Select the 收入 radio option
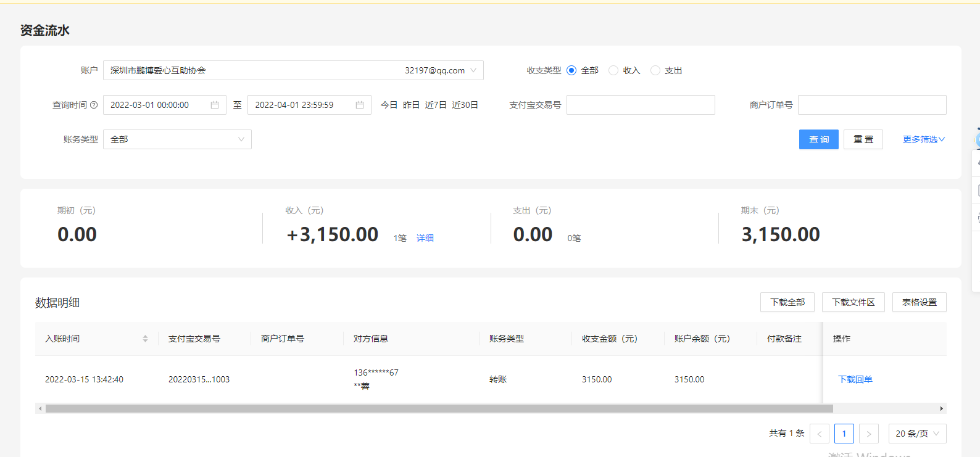 pyautogui.click(x=613, y=70)
